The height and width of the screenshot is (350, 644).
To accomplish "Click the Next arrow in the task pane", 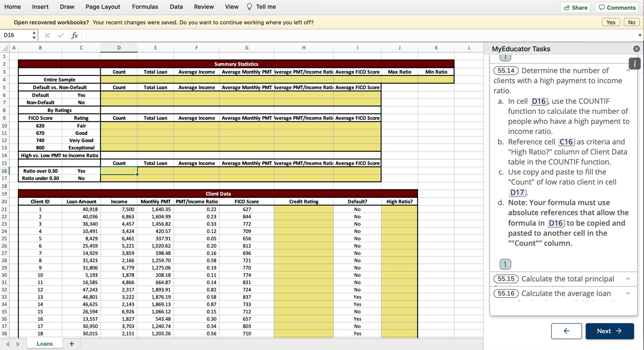I will [609, 331].
